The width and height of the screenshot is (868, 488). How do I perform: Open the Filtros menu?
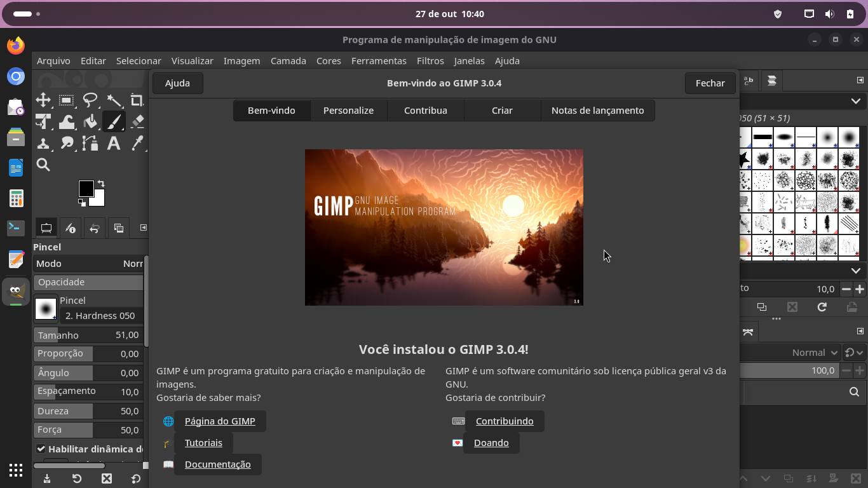click(430, 61)
